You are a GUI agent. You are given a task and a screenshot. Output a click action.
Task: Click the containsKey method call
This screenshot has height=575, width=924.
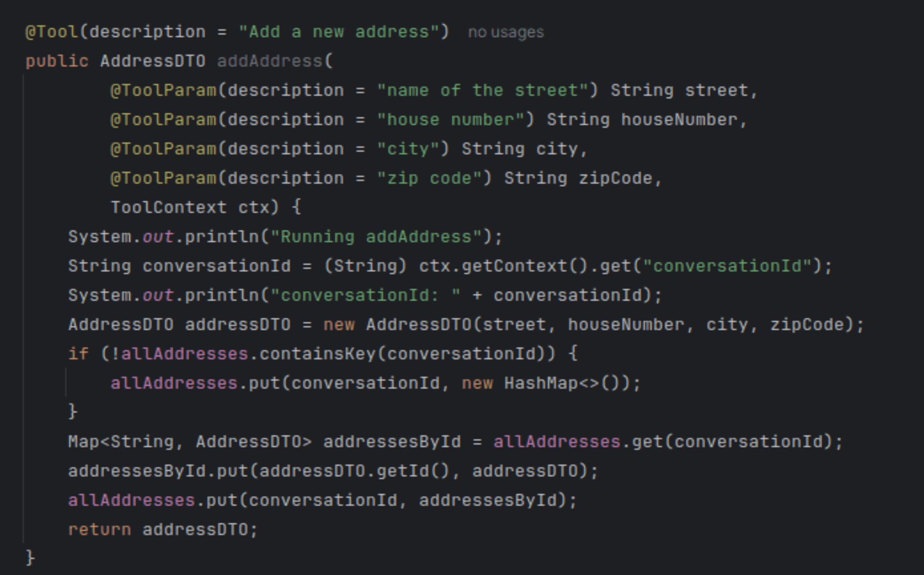point(317,354)
